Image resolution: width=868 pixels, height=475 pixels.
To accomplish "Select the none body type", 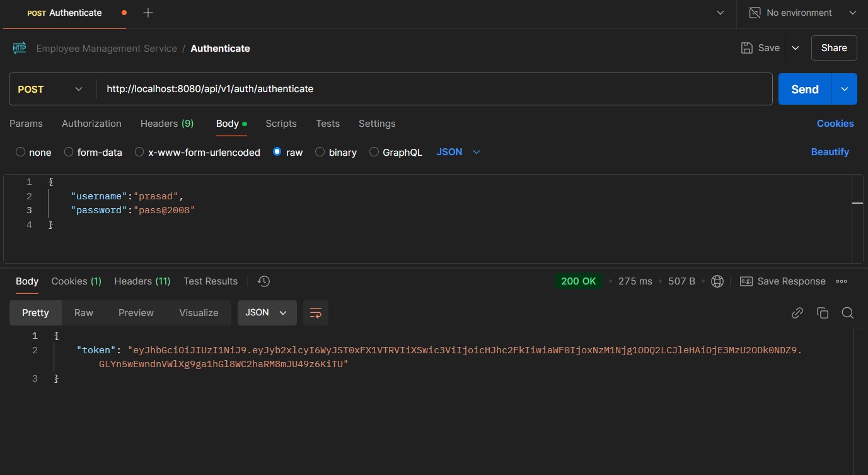I will 21,152.
